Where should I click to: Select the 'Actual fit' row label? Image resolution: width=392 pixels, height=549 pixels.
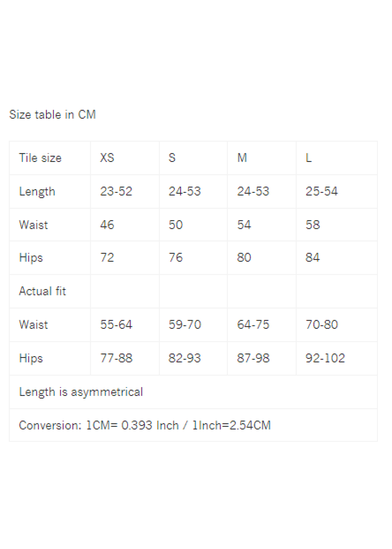42,291
